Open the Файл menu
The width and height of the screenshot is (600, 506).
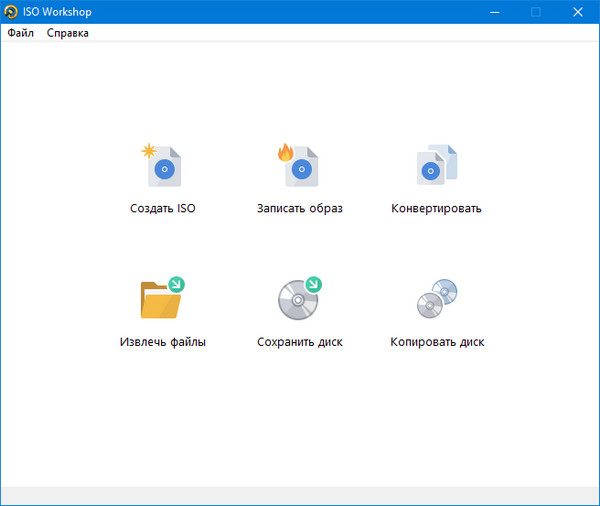coord(20,33)
